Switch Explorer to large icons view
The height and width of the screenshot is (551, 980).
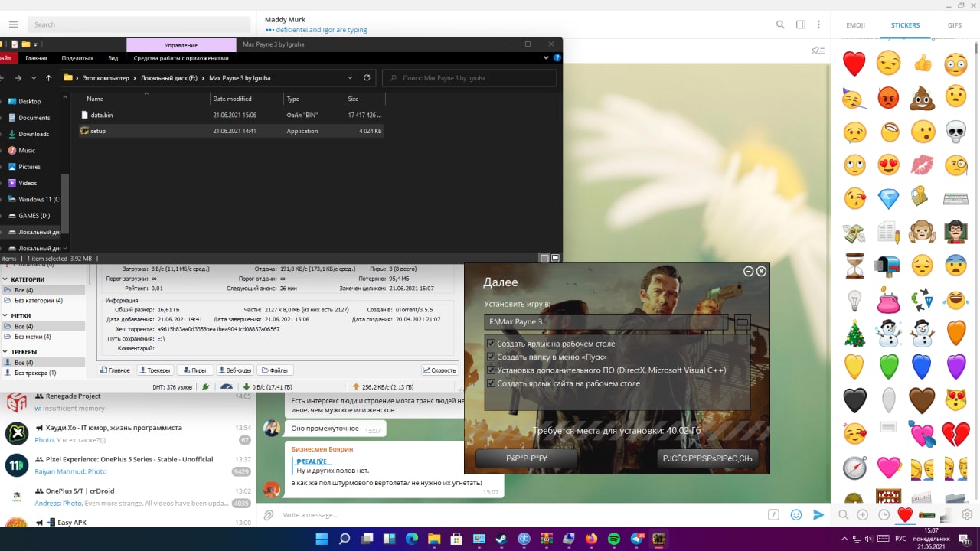coord(556,258)
